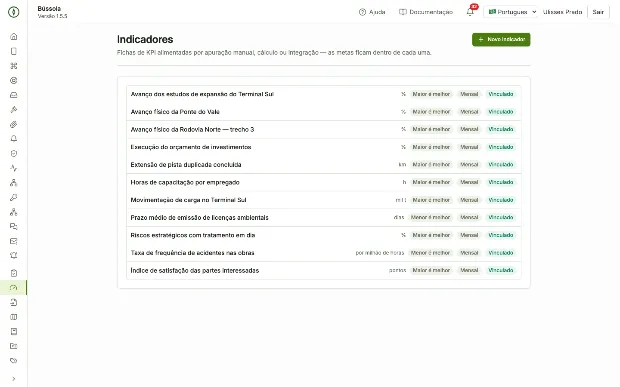620x387 pixels.
Task: Open the target circle icon in sidebar
Action: 13,80
